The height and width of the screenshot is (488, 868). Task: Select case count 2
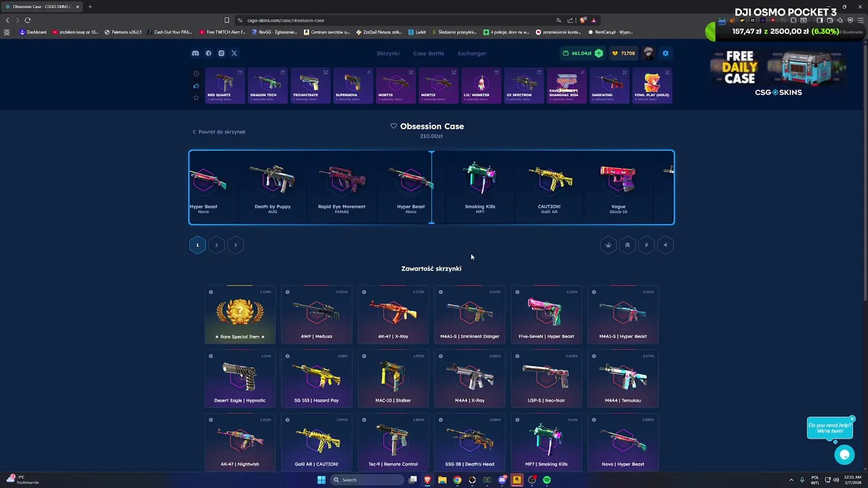[216, 245]
